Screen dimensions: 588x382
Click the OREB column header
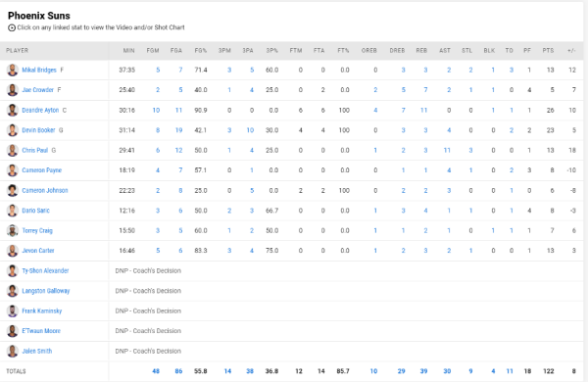(x=369, y=50)
